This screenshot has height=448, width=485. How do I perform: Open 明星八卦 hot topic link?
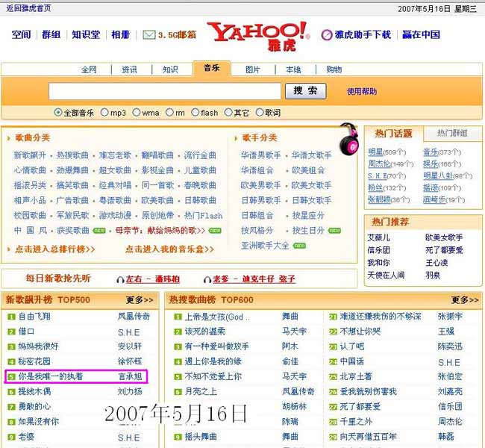(x=438, y=175)
